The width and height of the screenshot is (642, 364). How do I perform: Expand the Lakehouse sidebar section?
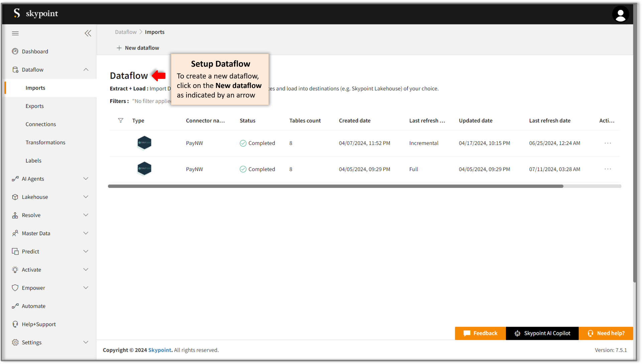coord(86,197)
